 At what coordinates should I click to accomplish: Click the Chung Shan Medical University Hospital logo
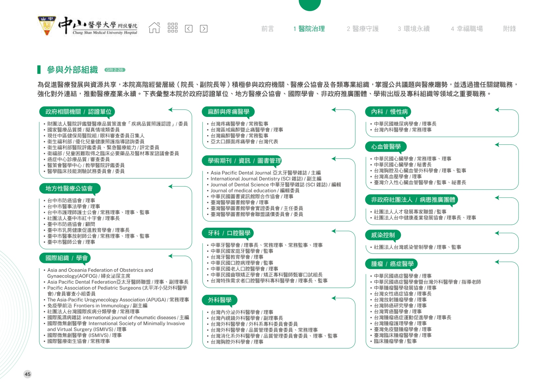pos(88,26)
